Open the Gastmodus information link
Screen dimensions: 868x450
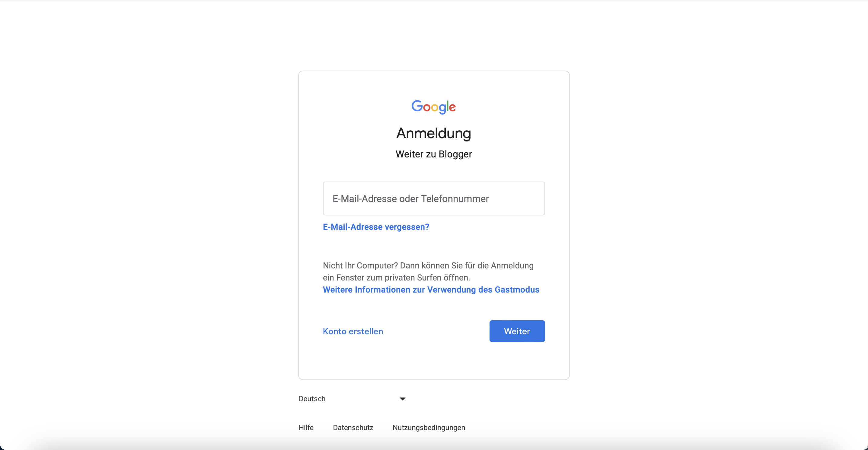[431, 290]
